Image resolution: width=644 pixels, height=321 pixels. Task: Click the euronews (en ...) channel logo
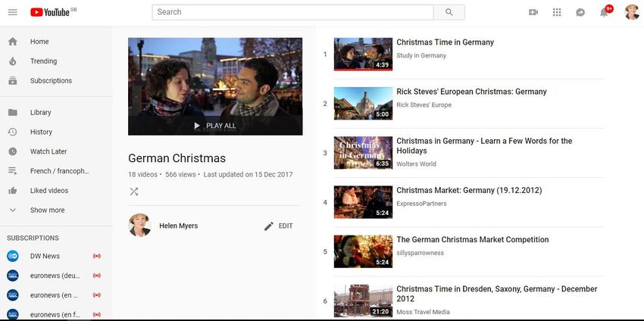tap(13, 295)
